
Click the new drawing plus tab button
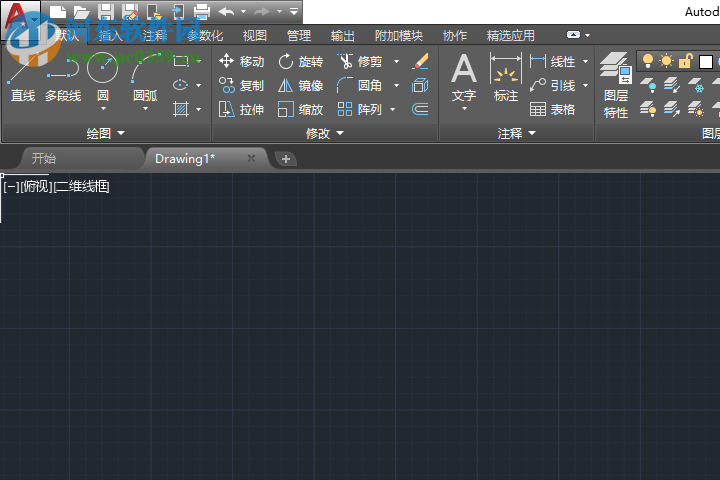(285, 159)
